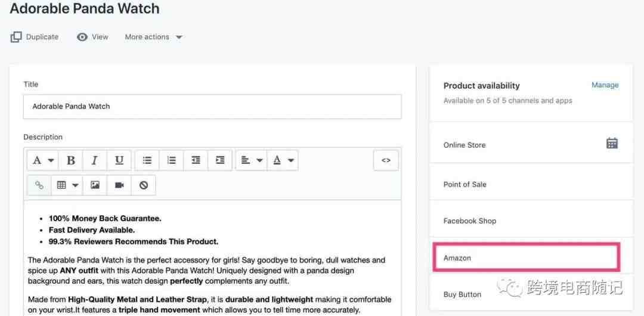Click the outdent button
The width and height of the screenshot is (644, 316).
pos(196,160)
